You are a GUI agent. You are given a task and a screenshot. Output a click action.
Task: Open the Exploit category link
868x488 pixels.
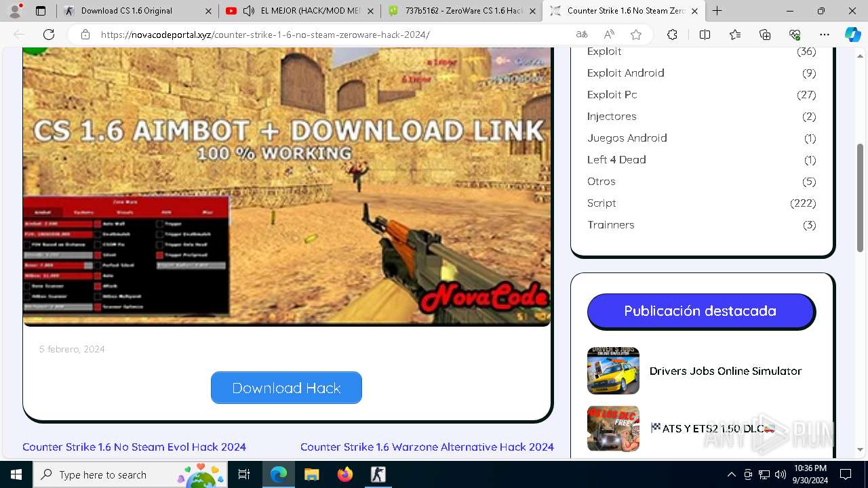[604, 52]
